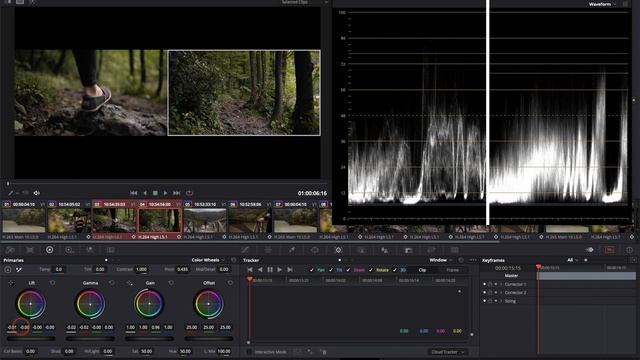Toggle Corrector 1 keyframe lock
Viewport: 640px width, 360px height.
[490, 284]
